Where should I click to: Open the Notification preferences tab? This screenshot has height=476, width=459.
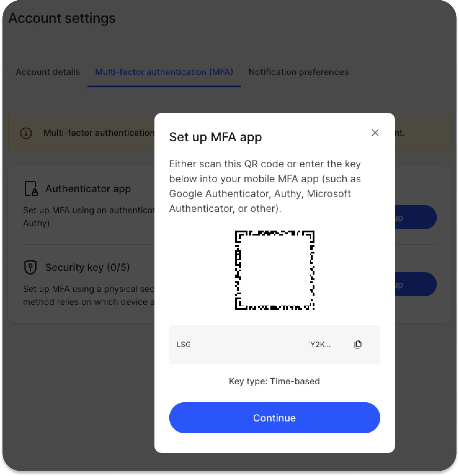click(298, 72)
